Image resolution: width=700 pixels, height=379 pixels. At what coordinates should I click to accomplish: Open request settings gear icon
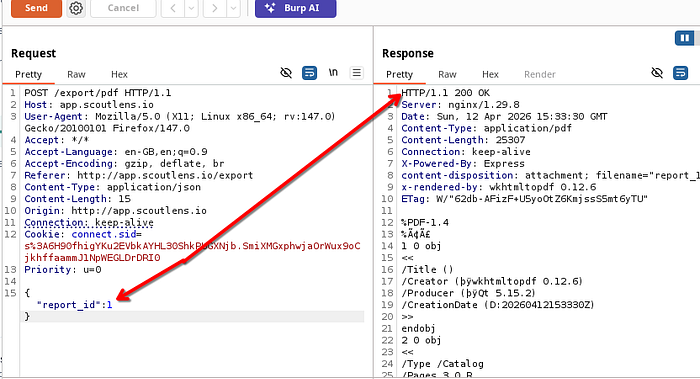(76, 8)
